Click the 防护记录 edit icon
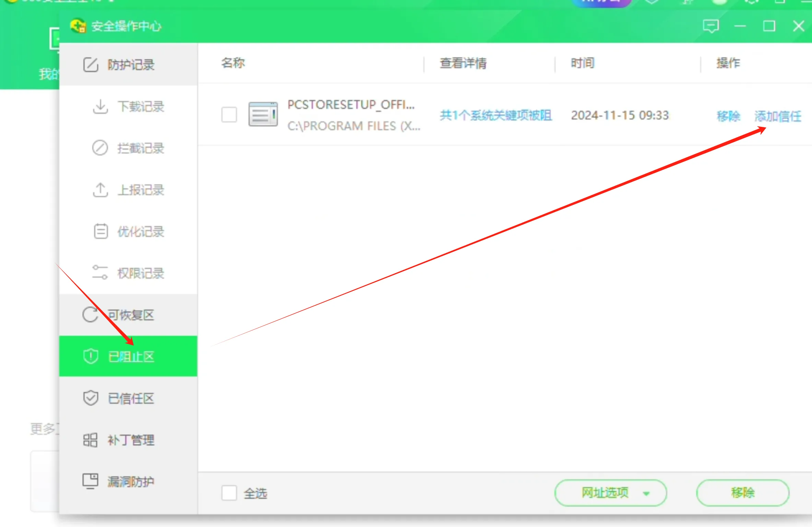 pos(91,64)
